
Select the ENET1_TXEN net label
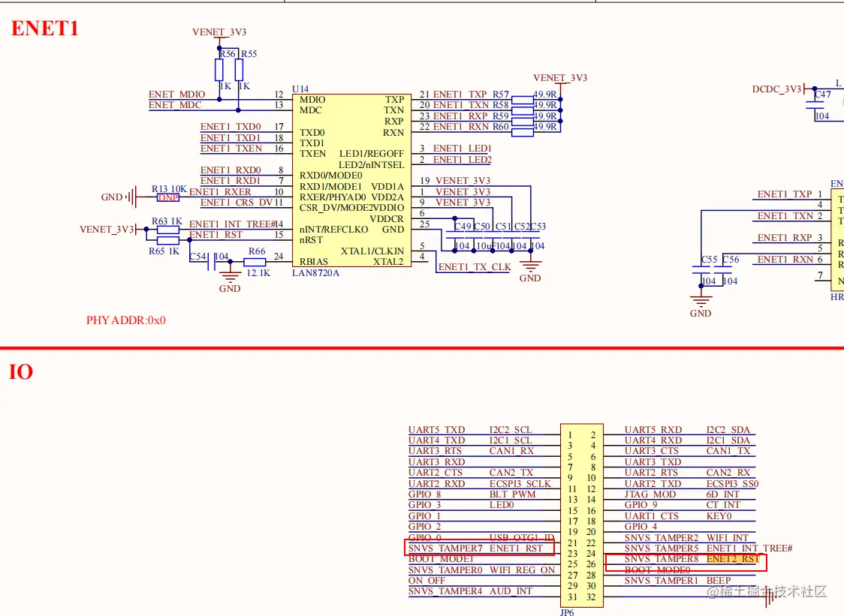(231, 148)
